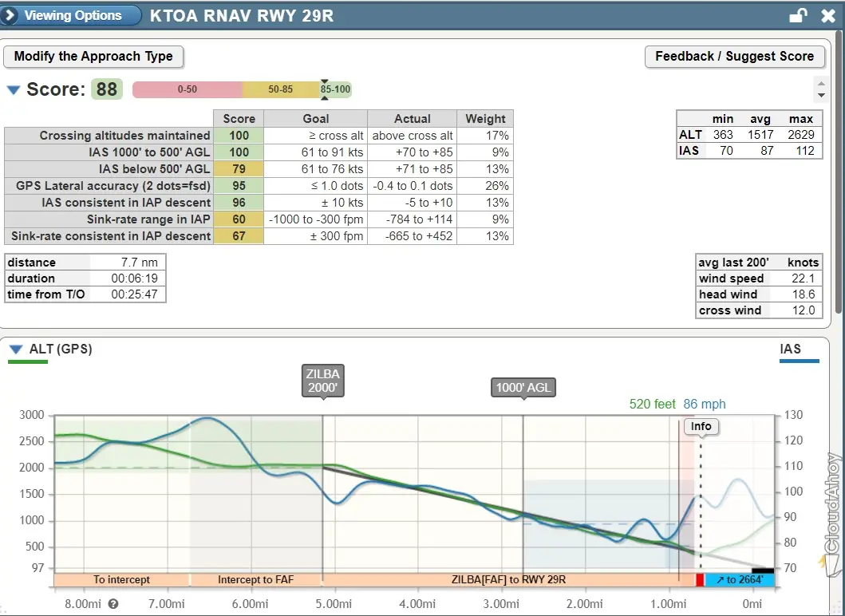This screenshot has width=845, height=616.
Task: Toggle the IAS graph legend label
Action: (790, 349)
